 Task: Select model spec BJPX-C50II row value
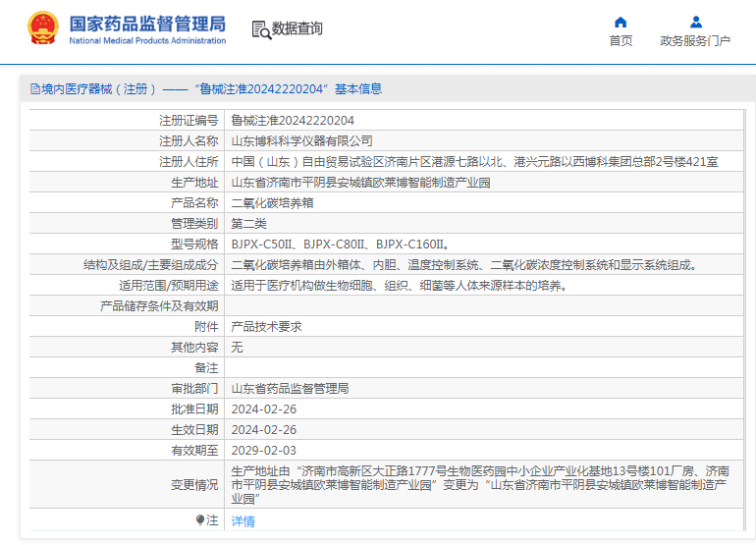(x=340, y=245)
